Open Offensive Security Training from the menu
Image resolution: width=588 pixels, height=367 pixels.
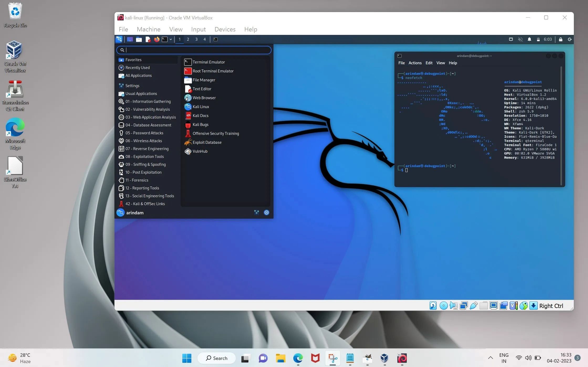point(216,133)
